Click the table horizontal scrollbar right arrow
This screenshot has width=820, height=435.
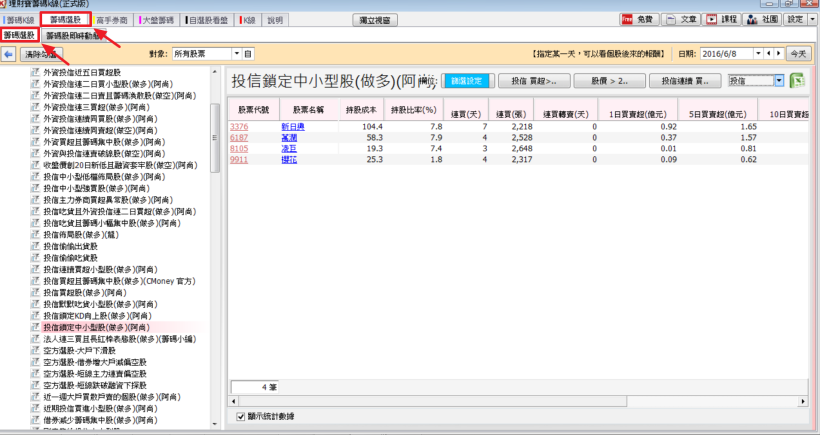803,402
